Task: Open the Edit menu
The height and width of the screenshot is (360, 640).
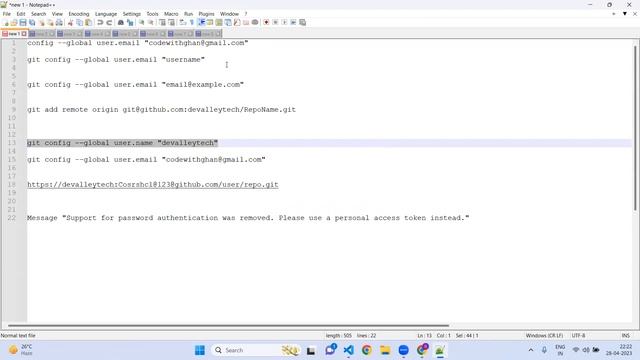Action: click(x=20, y=14)
